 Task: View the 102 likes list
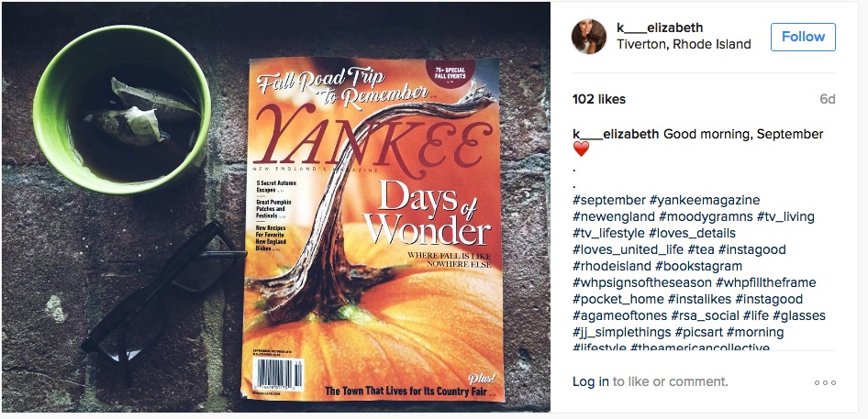(599, 100)
